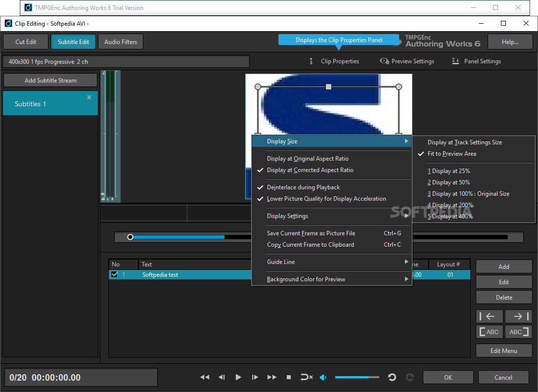This screenshot has width=538, height=392.
Task: Play the clip preview
Action: tap(238, 377)
